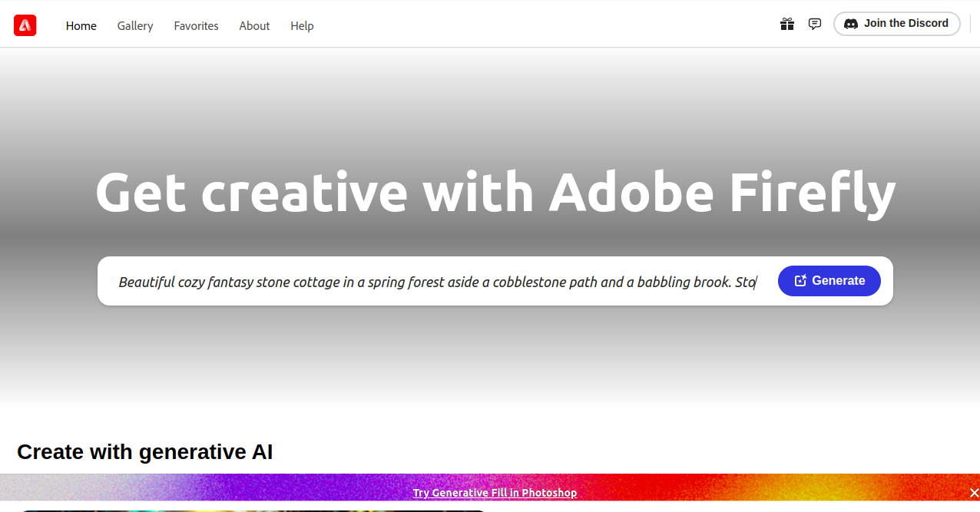The height and width of the screenshot is (512, 980).
Task: Click the Adobe Firefly logo
Action: (25, 25)
